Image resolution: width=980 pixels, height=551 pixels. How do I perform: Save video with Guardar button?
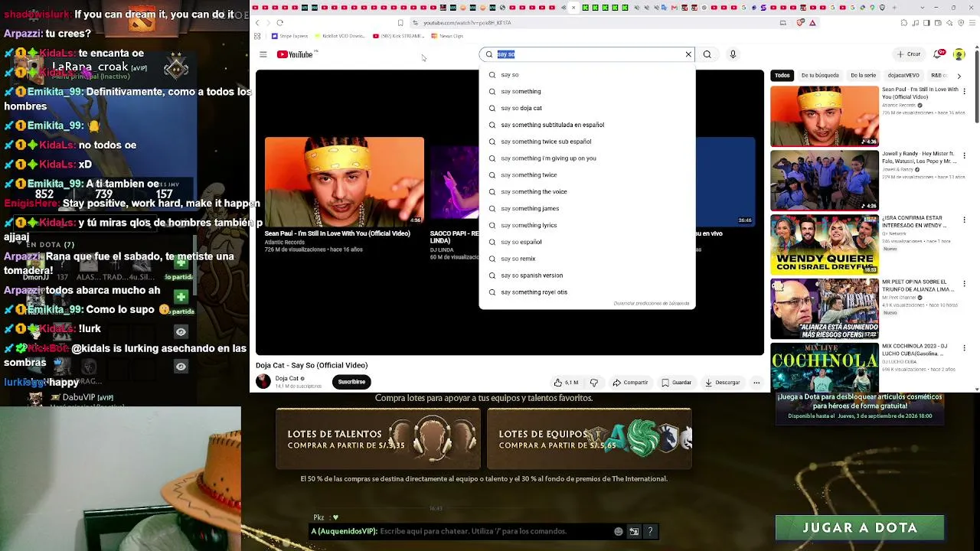point(677,383)
